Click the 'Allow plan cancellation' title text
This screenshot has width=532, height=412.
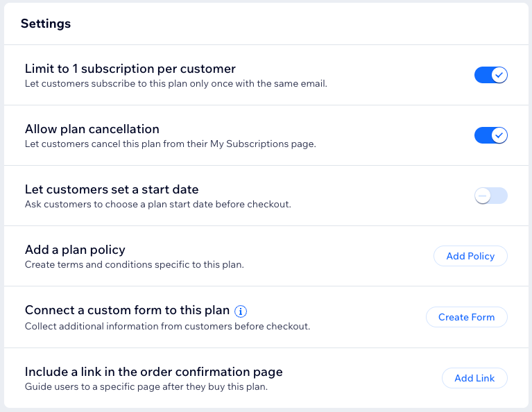tap(92, 129)
